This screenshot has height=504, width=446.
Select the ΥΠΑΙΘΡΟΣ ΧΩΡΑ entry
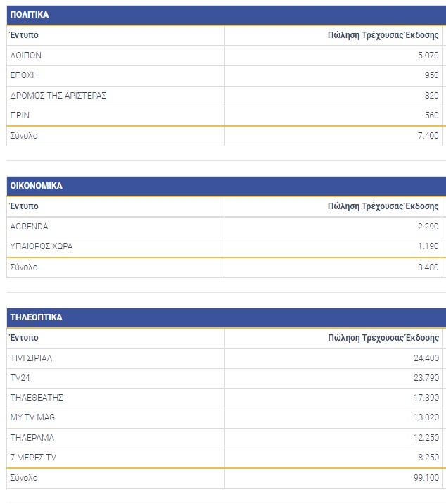click(x=42, y=246)
